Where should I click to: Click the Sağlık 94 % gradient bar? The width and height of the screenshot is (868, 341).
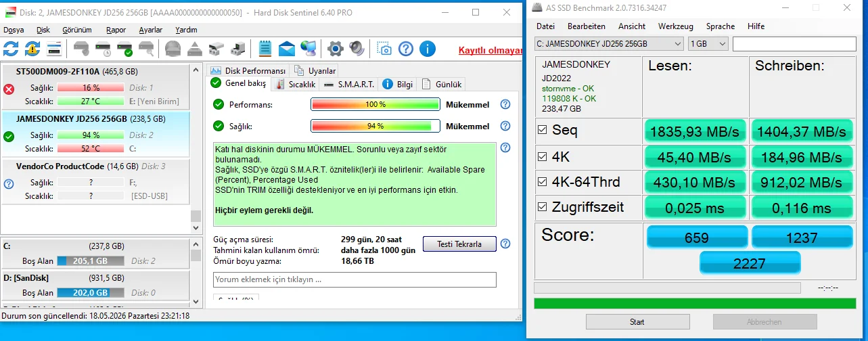375,126
